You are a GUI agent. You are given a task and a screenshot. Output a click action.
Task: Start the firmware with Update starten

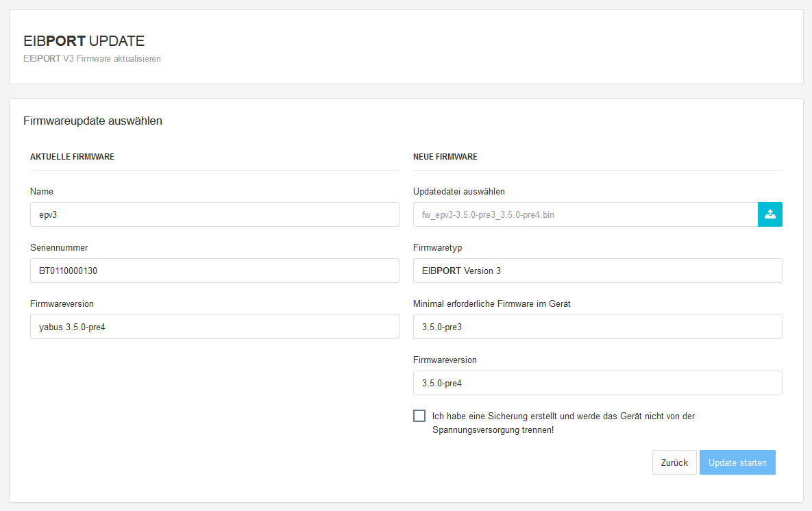click(x=737, y=462)
